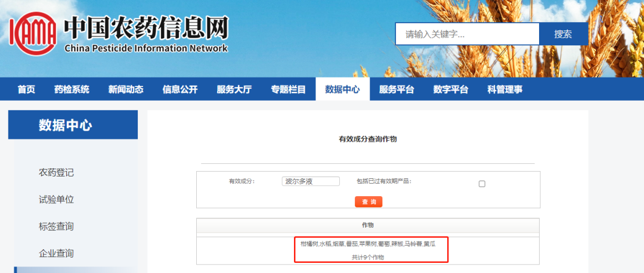Click China Pesticide Information Network subtitle
644x273 pixels.
coord(146,48)
